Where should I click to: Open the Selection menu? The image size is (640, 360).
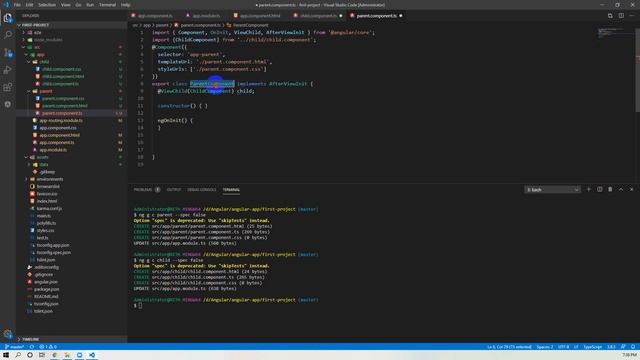click(47, 5)
